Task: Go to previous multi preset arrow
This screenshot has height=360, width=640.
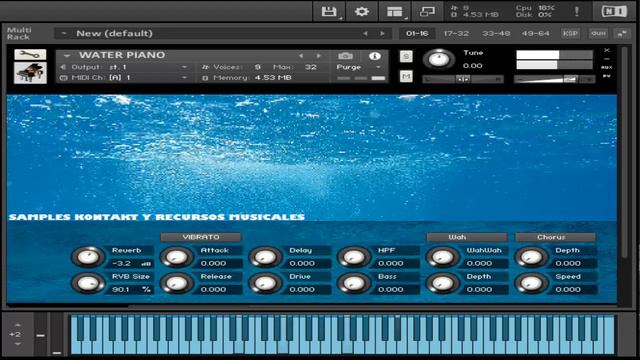Action: pos(365,33)
